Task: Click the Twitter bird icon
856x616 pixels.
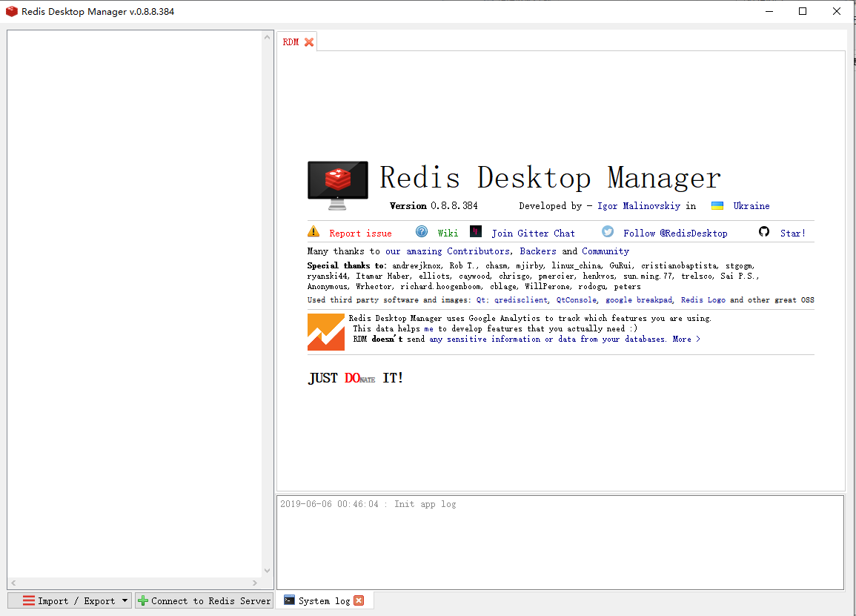Action: coord(608,231)
